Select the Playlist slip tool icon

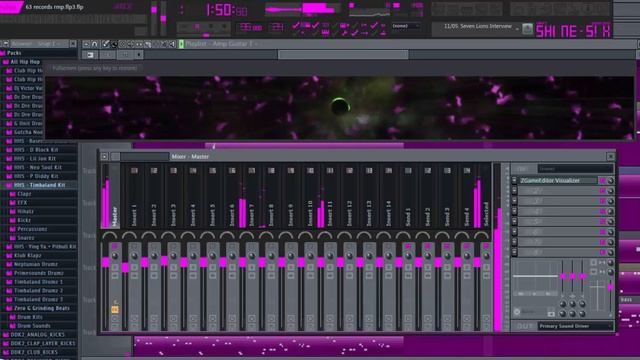click(139, 44)
